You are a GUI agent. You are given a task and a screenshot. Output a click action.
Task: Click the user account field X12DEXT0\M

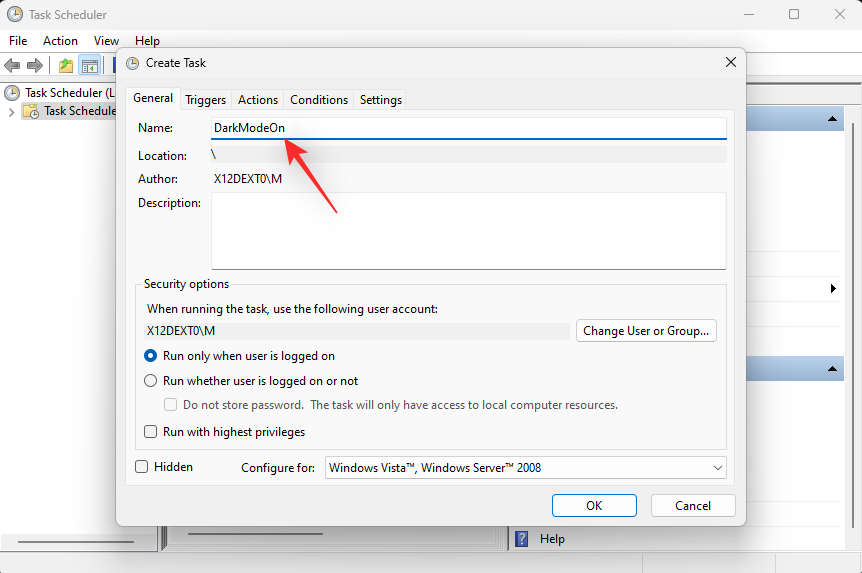click(x=357, y=331)
